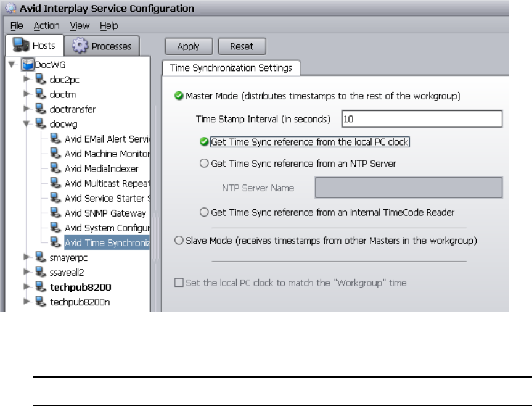Viewport: 532px width, 406px height.
Task: Select the smayerpc host label
Action: coord(68,258)
